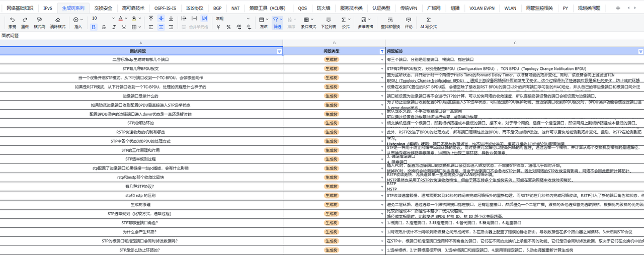644x255 pixels.
Task: Toggle horizontal center alignment
Action: pos(161,27)
